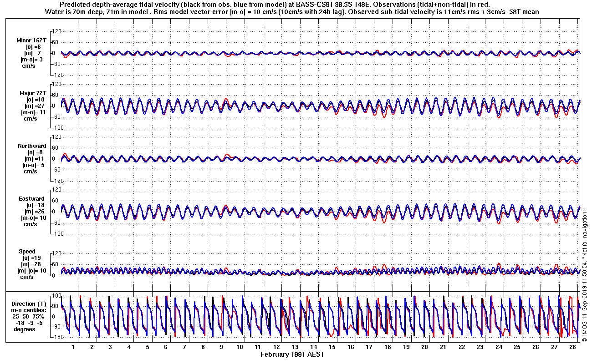This screenshot has width=592, height=364.
Task: Pick day 9 on the date axis
Action: coord(221,347)
